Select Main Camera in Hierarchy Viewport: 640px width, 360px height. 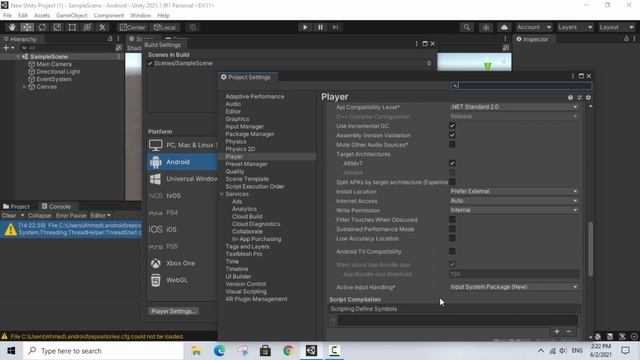pyautogui.click(x=53, y=64)
